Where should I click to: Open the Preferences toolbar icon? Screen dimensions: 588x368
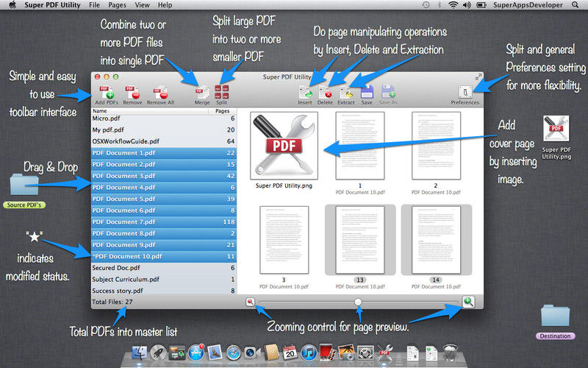[465, 93]
